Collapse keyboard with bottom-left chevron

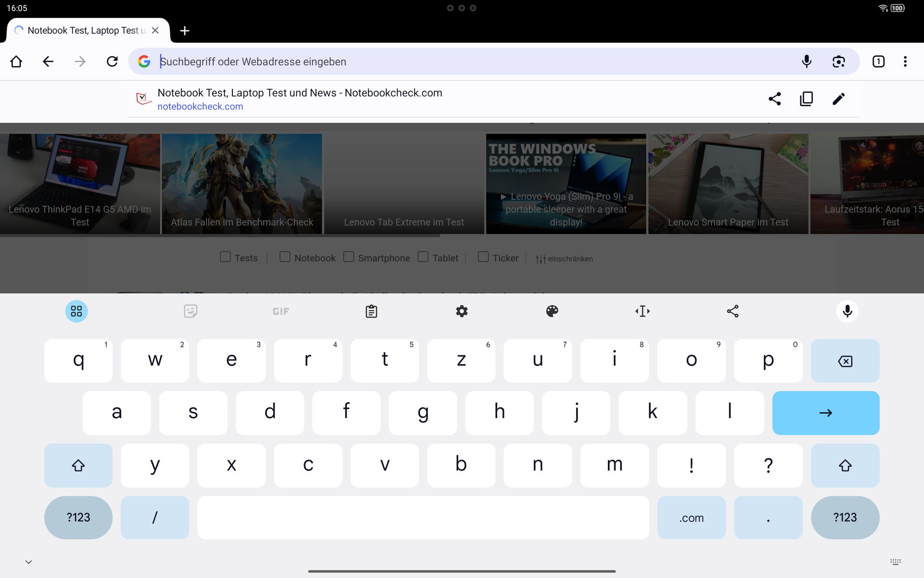pos(28,562)
